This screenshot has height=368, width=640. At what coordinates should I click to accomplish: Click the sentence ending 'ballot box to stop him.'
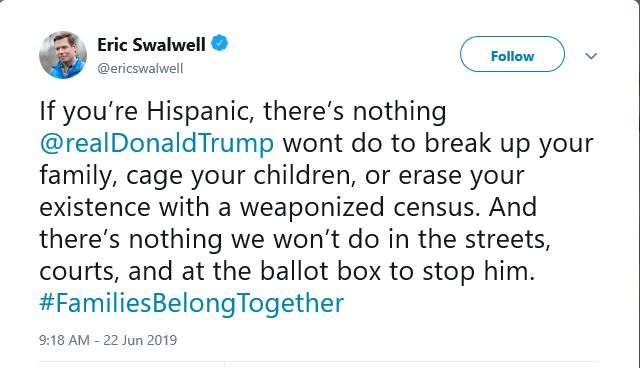point(287,271)
